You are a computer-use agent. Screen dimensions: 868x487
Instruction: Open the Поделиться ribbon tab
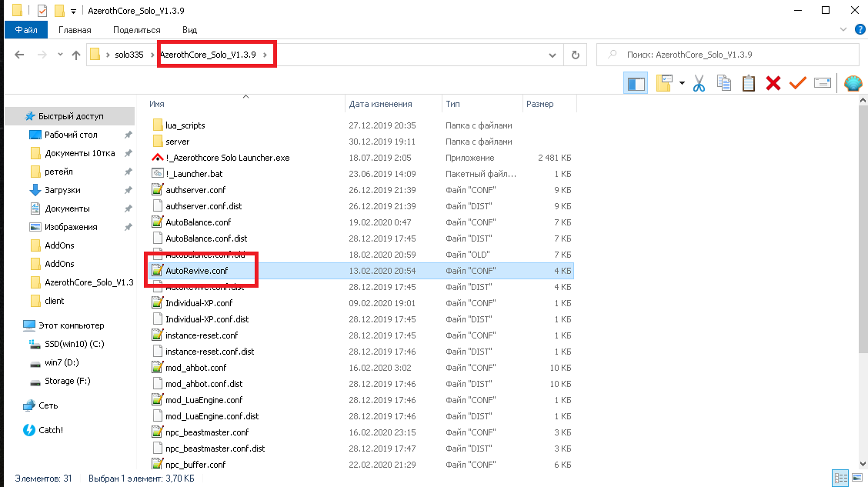pyautogui.click(x=137, y=30)
